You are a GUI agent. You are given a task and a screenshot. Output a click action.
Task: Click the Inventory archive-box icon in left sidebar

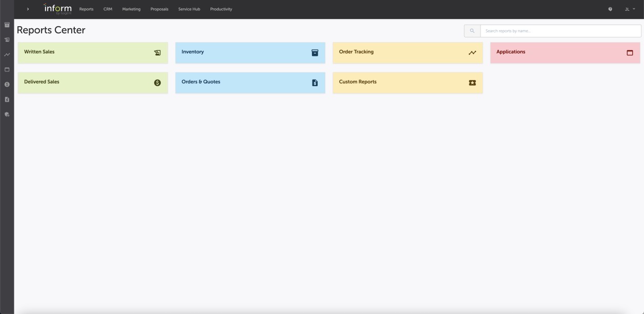[7, 25]
